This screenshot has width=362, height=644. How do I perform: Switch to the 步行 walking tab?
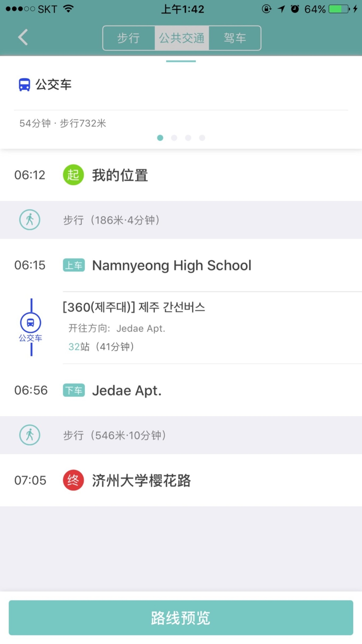click(x=128, y=38)
